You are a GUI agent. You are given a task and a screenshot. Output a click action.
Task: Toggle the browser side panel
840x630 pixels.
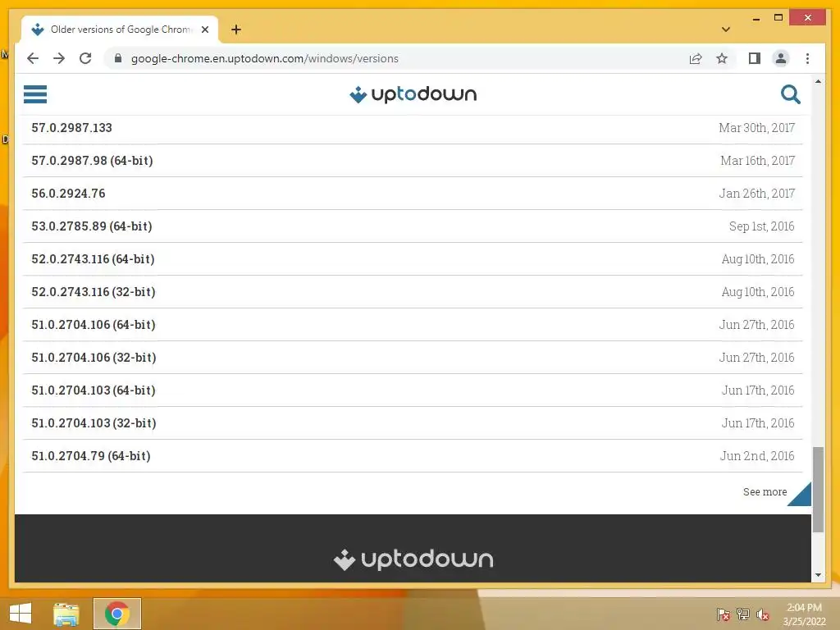[x=755, y=58]
